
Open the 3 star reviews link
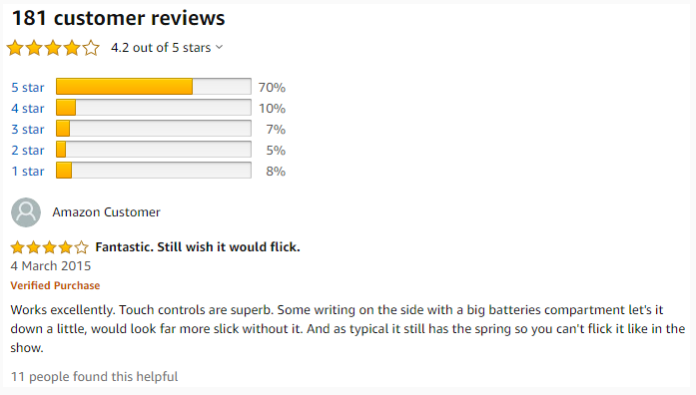28,129
